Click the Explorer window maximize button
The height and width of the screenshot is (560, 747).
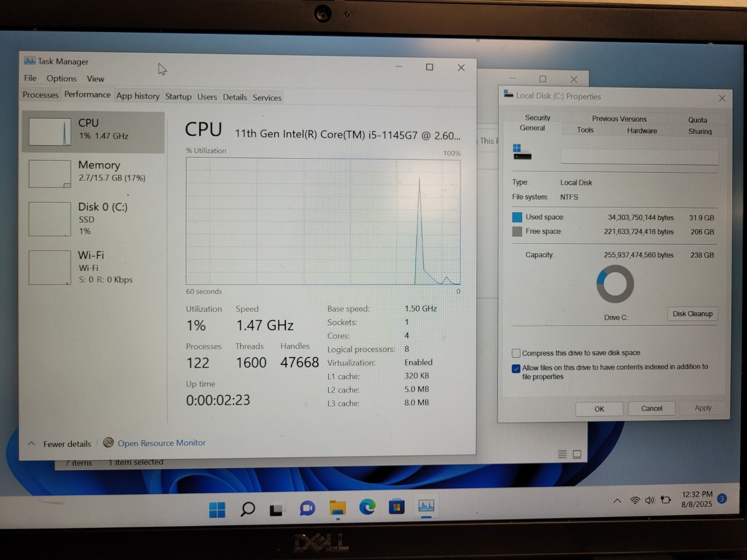(543, 79)
